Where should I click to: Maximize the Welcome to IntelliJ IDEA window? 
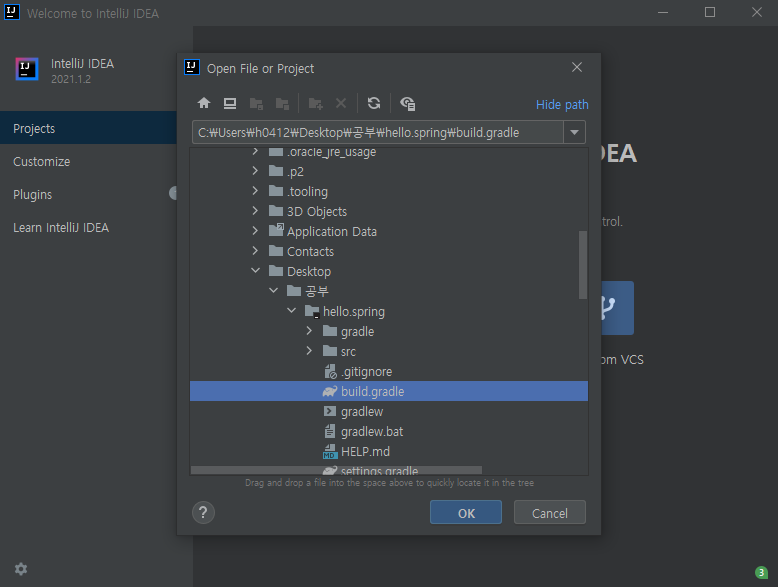tap(710, 12)
